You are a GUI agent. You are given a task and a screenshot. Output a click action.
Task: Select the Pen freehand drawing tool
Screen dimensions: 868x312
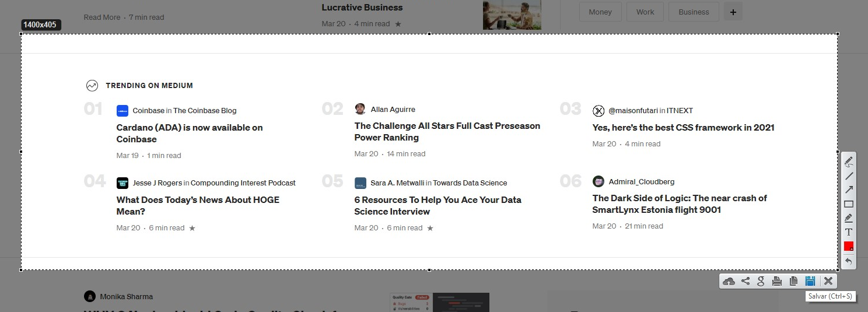pyautogui.click(x=849, y=162)
